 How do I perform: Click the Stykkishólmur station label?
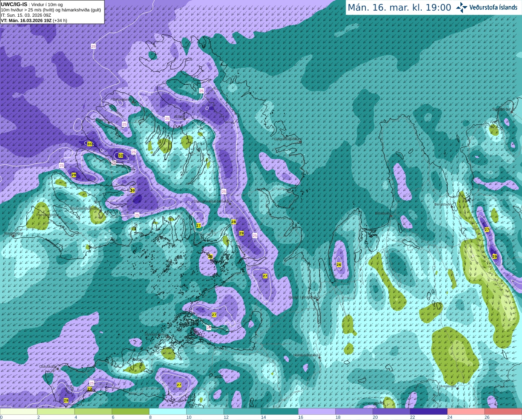[157, 334]
